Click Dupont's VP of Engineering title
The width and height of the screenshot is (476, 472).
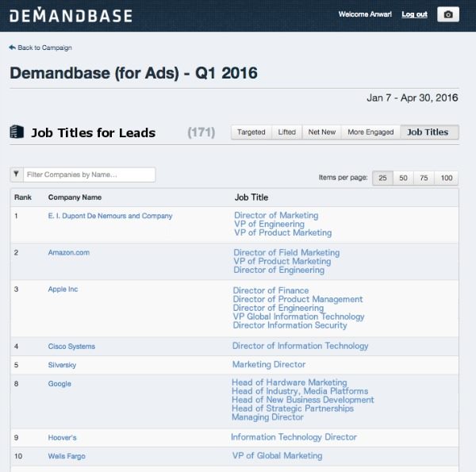(269, 224)
